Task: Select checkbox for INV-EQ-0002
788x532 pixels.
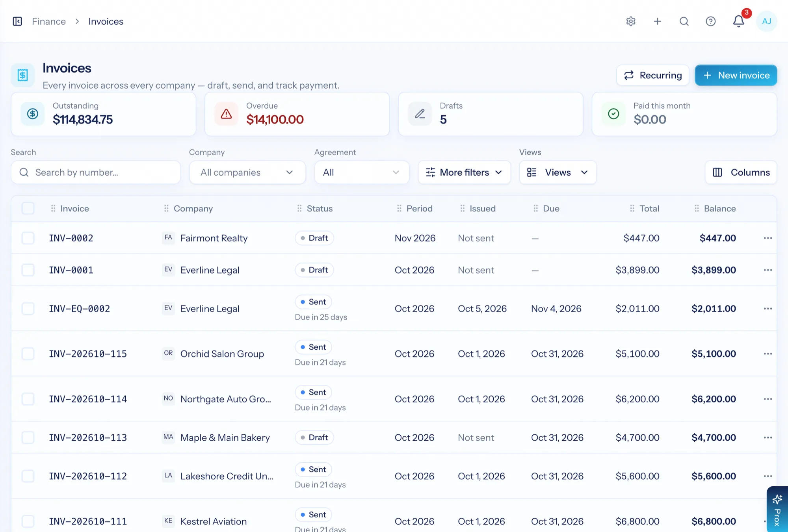Action: click(28, 308)
